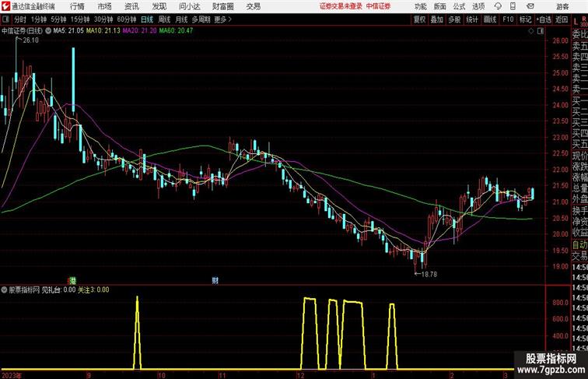Click the MA5: 21.05 label
Viewport: 588px width, 379px height.
(x=68, y=31)
